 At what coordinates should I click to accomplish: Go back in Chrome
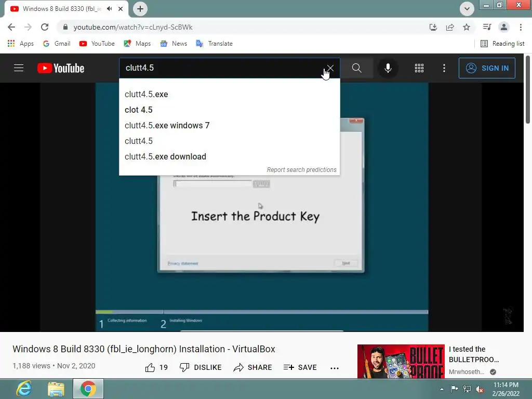coord(11,27)
